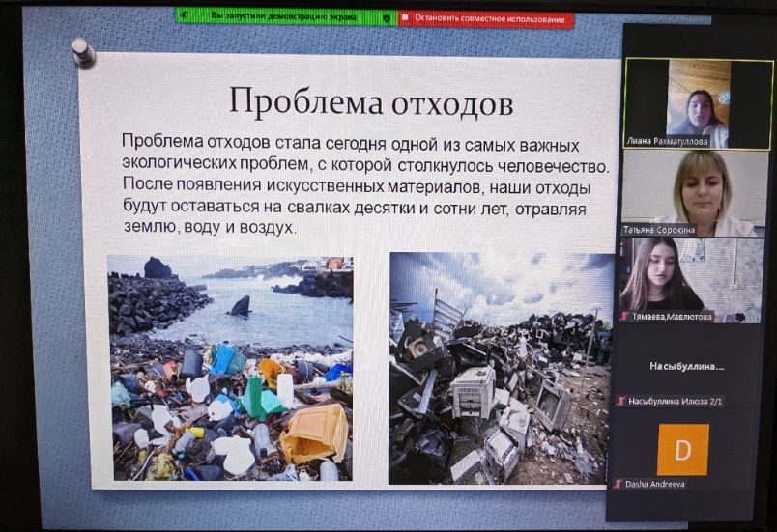Click the slide paragraph starting 'Проблема отходов стала'

click(365, 184)
